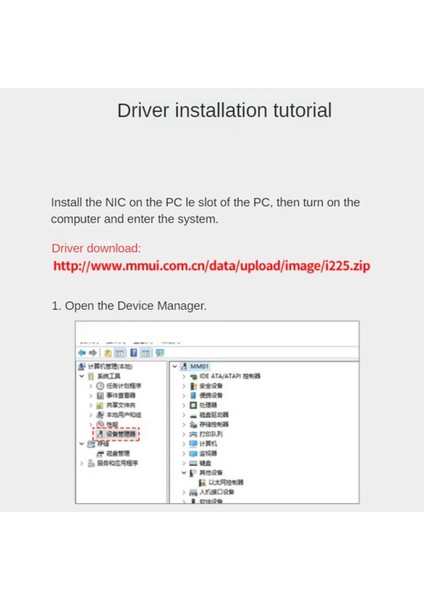
Task: Click the blue Help question-mark toolbar icon
Action: pos(134,353)
